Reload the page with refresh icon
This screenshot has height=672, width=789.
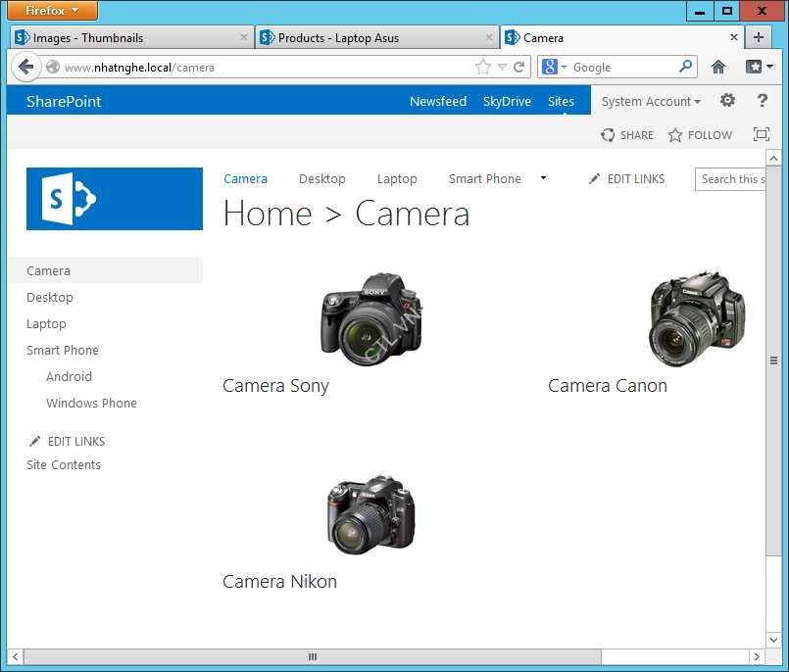(519, 67)
